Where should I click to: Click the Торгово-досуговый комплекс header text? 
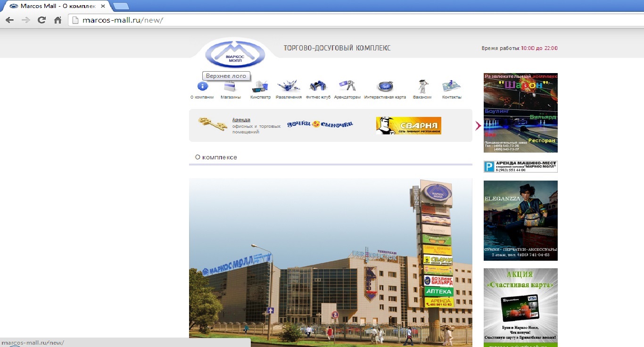point(337,48)
